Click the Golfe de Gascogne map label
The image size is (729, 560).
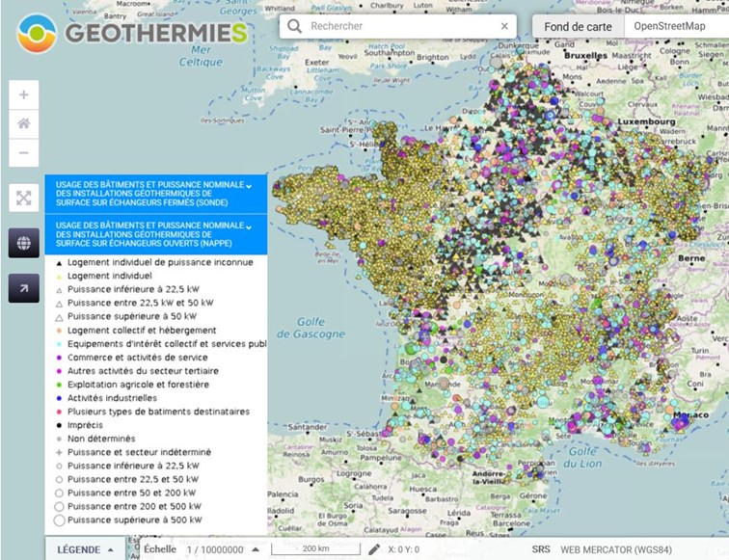311,328
